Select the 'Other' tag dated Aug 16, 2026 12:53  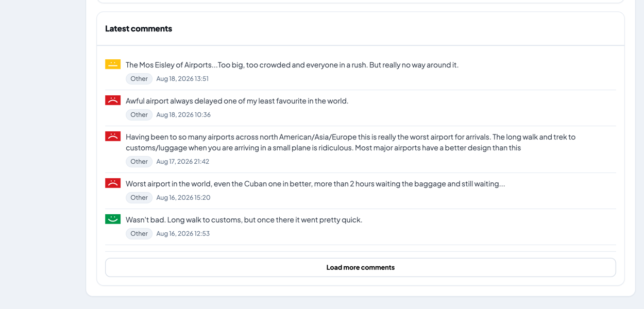[x=139, y=234]
